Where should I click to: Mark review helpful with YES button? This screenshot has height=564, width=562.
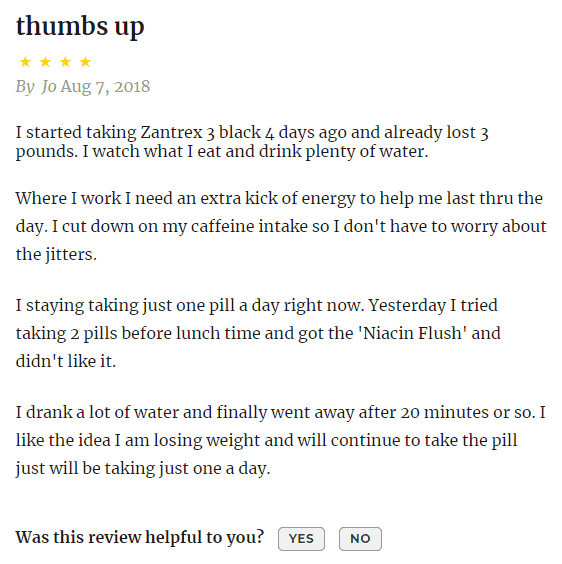pos(301,538)
